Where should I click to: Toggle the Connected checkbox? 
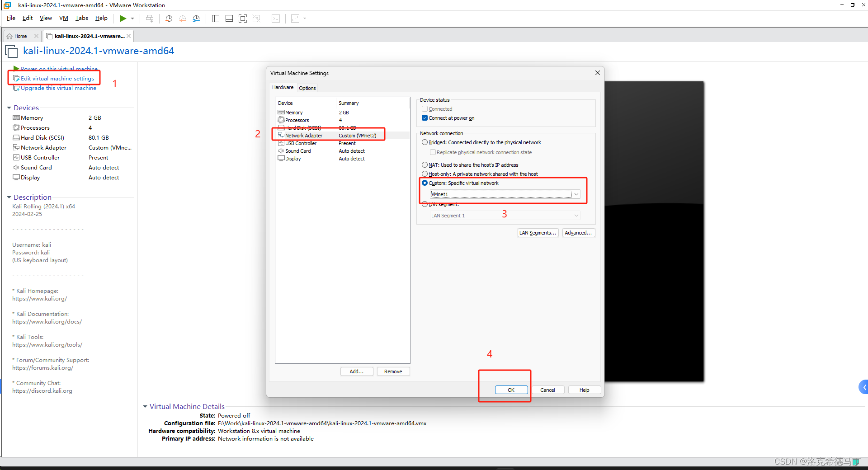tap(425, 109)
